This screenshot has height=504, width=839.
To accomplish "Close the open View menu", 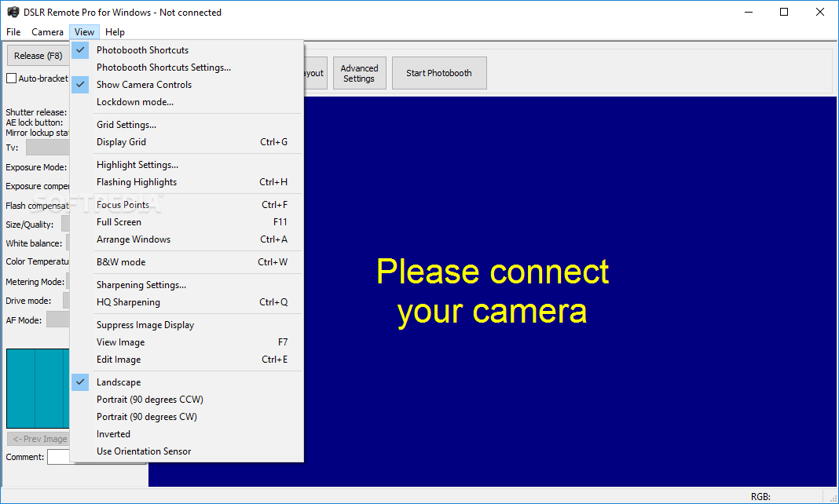I will (84, 32).
